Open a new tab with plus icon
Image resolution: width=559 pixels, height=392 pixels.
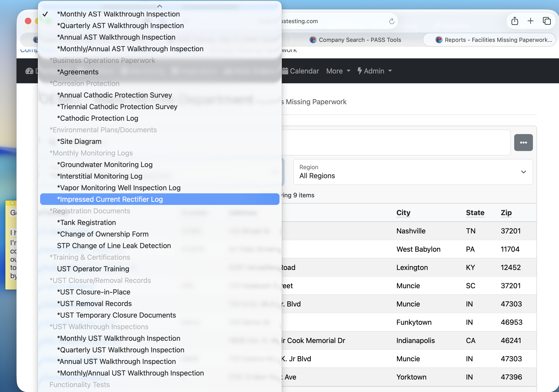click(530, 21)
